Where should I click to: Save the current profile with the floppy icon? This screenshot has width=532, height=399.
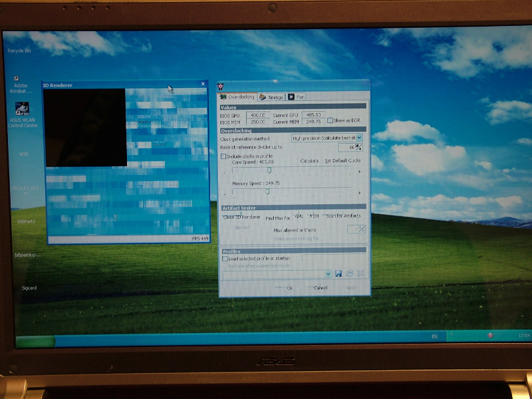click(338, 273)
